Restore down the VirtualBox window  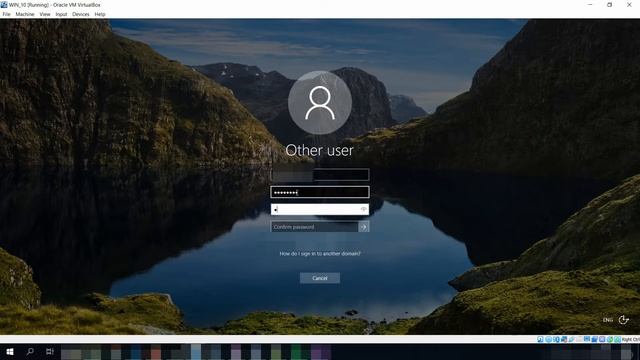(x=609, y=4)
